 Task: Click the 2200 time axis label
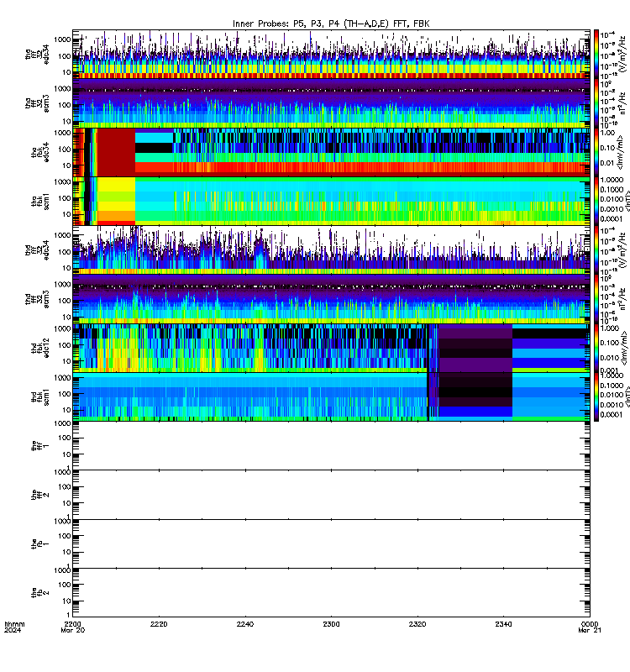(x=72, y=624)
